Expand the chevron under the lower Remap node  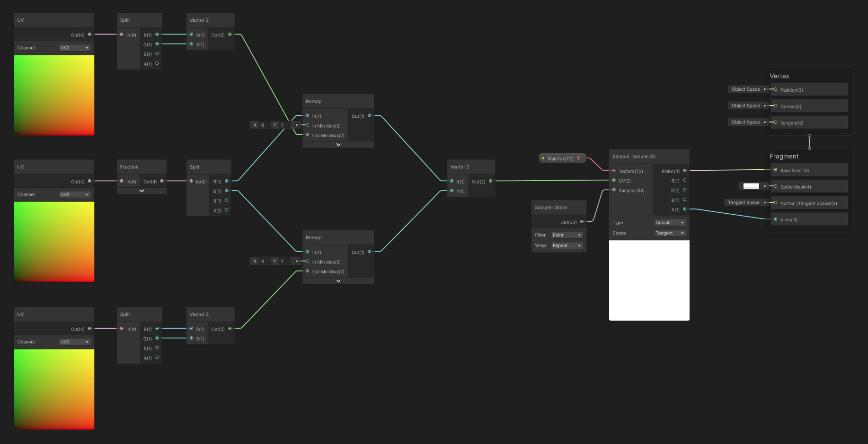point(338,280)
